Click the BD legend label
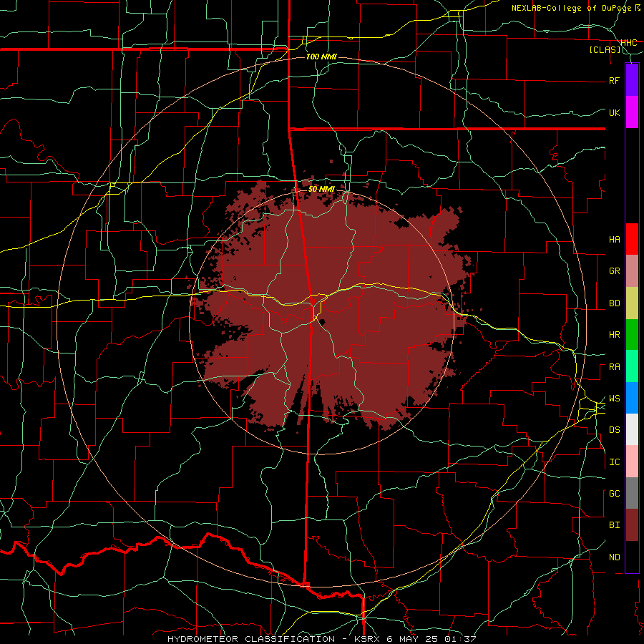Viewport: 644px width, 644px height. point(614,303)
